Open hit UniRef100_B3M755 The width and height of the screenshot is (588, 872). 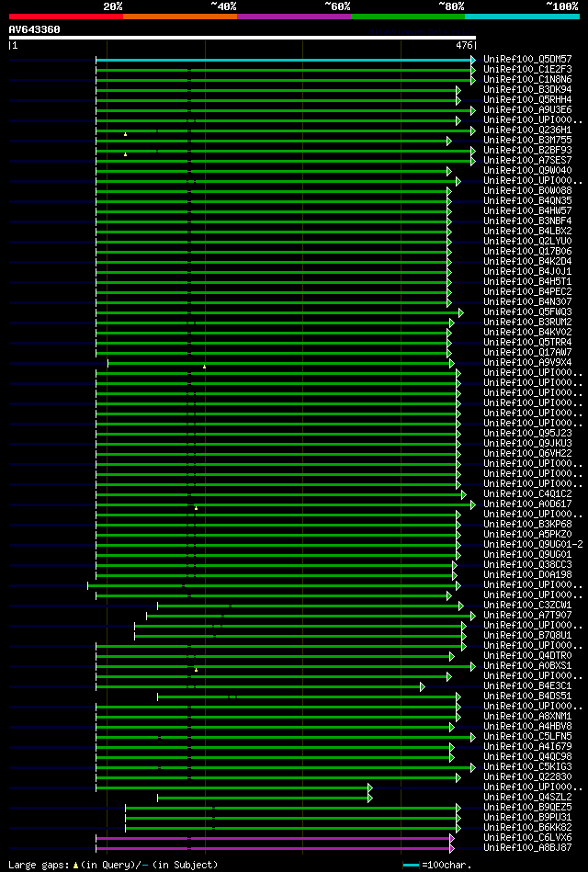coord(527,141)
